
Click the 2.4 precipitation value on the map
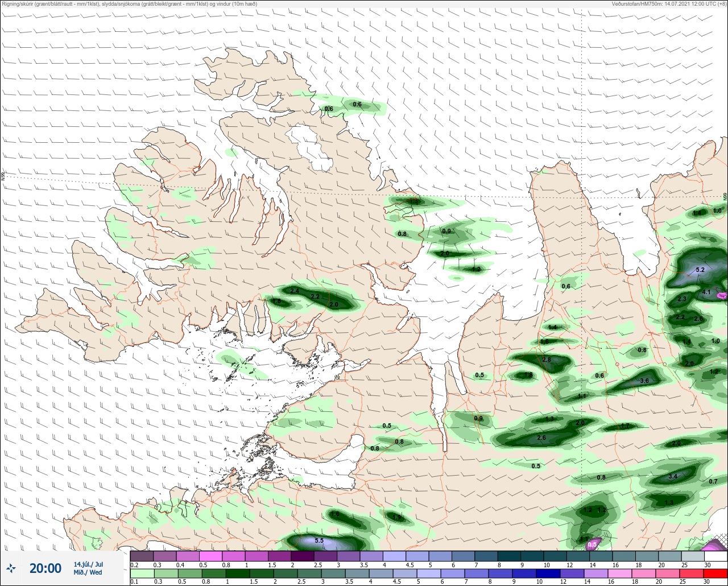tap(295, 291)
